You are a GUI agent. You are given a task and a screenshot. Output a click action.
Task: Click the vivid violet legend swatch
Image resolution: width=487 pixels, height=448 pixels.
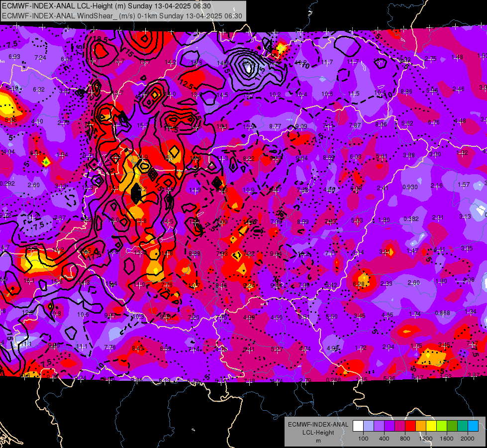390,426
